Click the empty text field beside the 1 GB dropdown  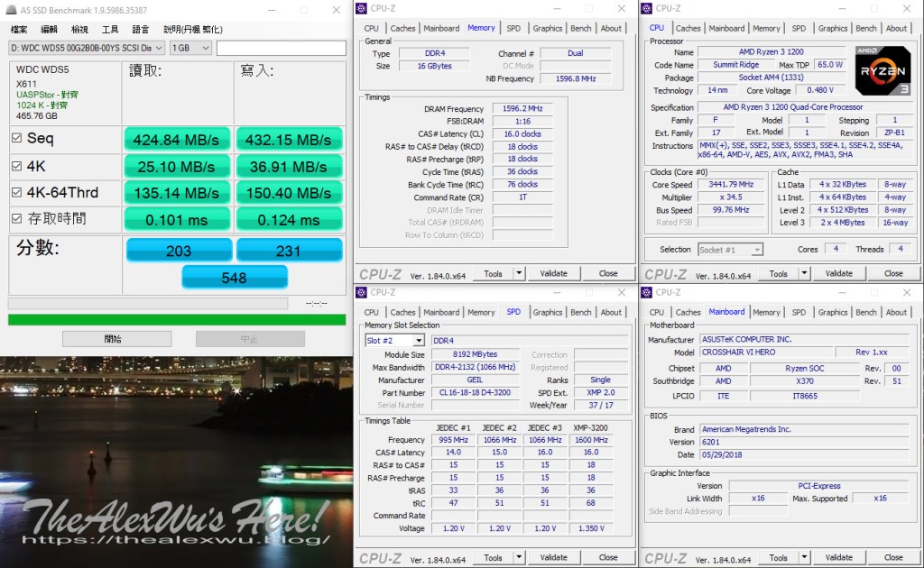click(x=281, y=48)
